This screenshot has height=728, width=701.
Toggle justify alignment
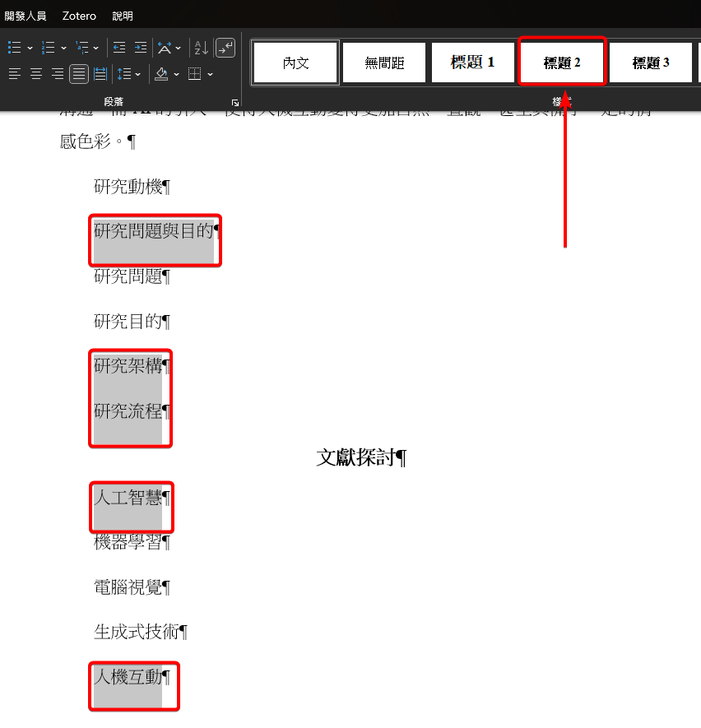click(x=78, y=74)
